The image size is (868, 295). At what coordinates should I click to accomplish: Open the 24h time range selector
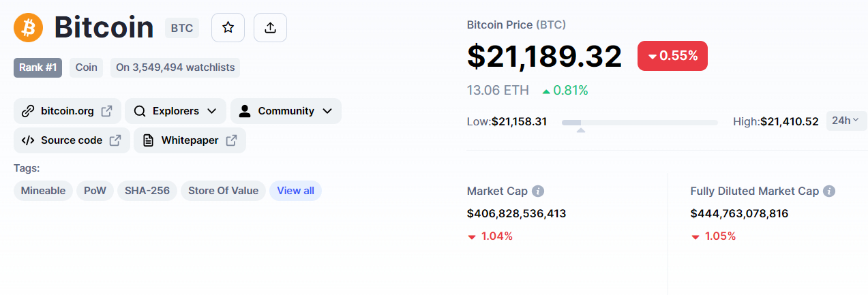(846, 121)
